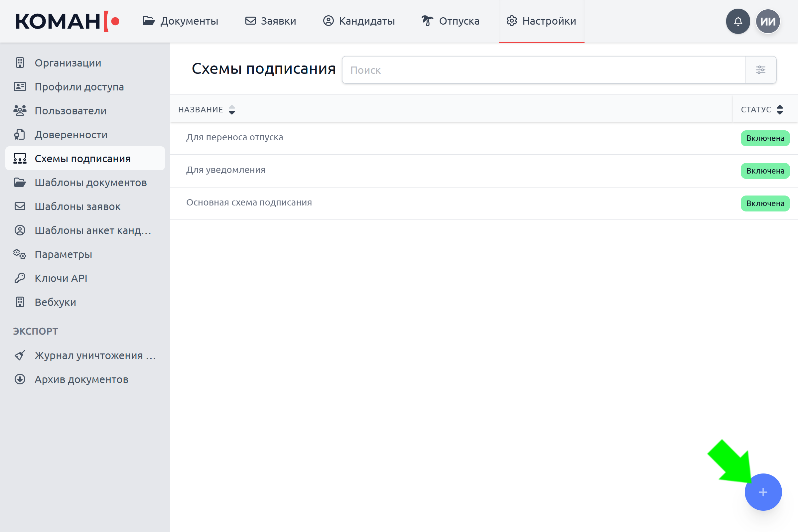Open Основная схема подписания row
The image size is (798, 532).
pos(484,203)
